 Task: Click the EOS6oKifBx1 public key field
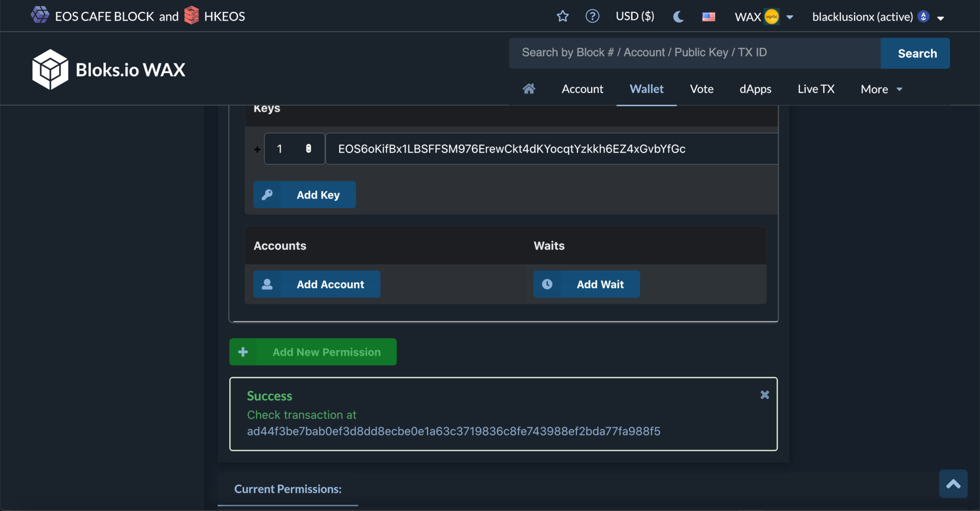pos(552,149)
